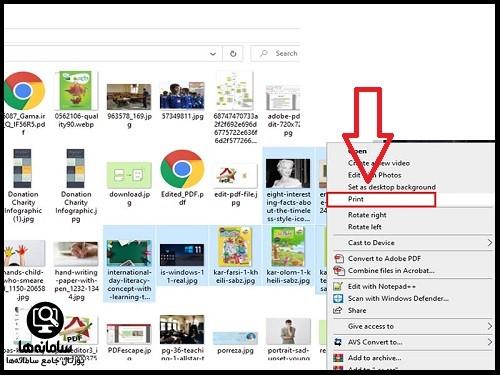
Task: Open Give access to menu entry
Action: click(x=371, y=326)
